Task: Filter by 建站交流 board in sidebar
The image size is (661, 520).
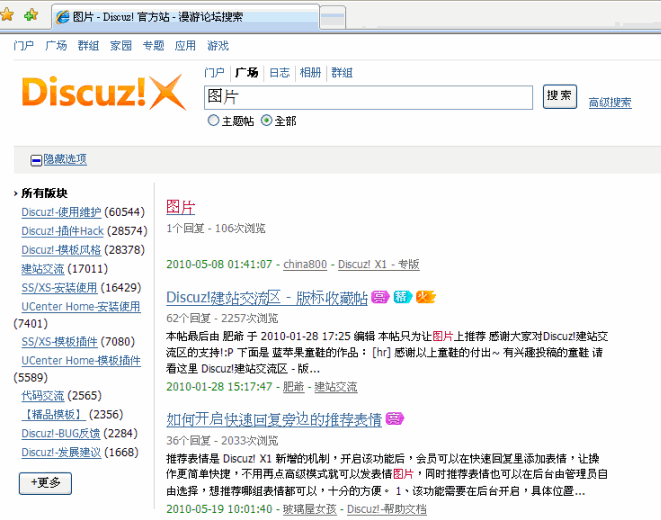Action: point(43,269)
